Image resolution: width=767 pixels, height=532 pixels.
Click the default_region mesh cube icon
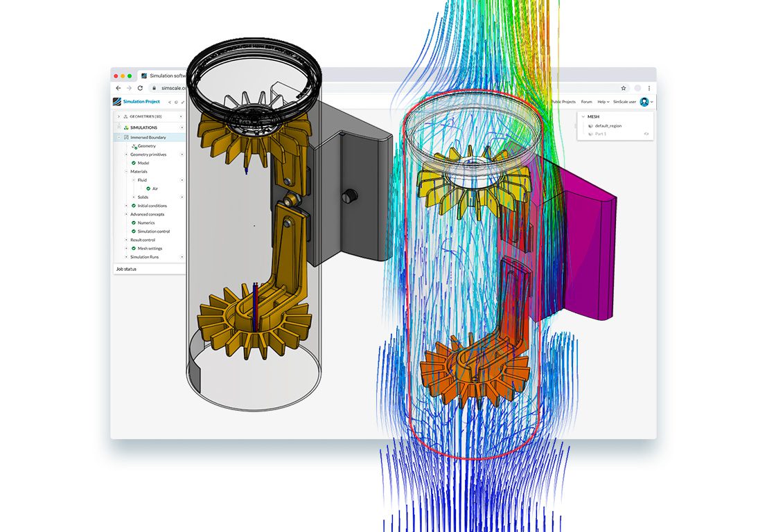(590, 125)
